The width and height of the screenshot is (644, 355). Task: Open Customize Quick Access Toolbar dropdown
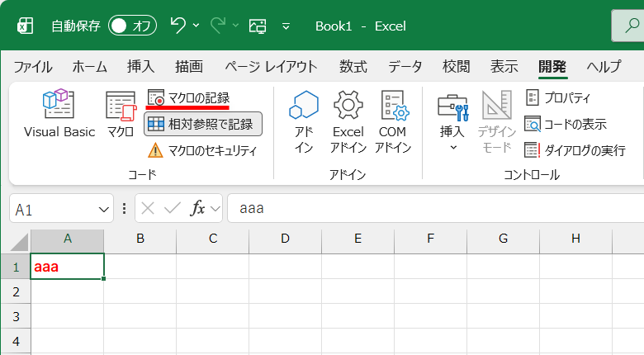286,26
